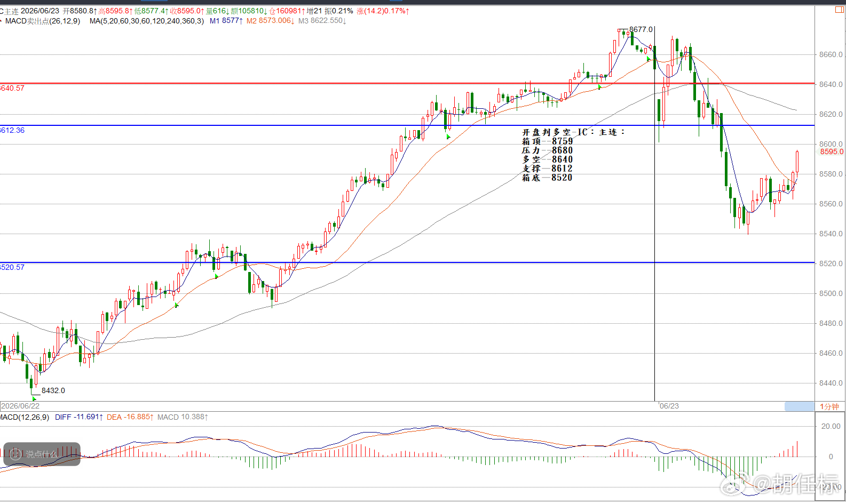Click the 8620.0 price axis label
The image size is (846, 504).
(831, 114)
